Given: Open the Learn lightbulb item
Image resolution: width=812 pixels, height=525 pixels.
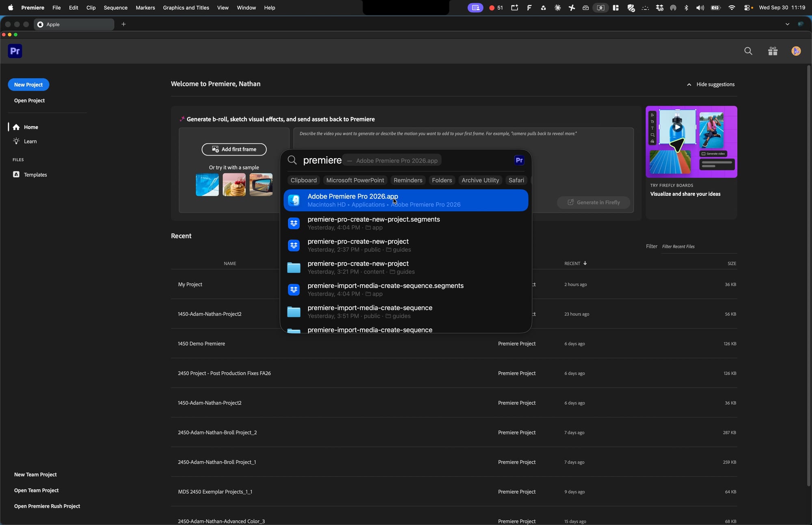Looking at the screenshot, I should (x=25, y=141).
